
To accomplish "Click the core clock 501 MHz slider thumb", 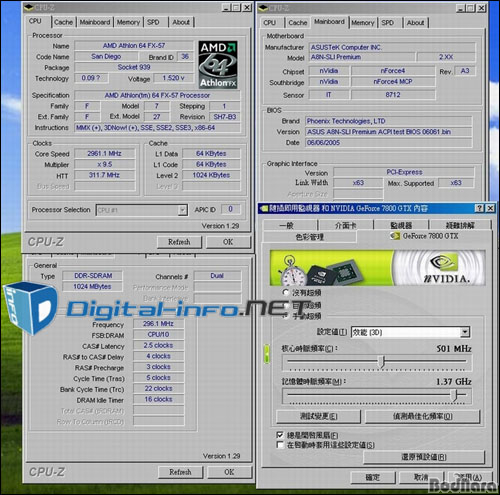I will pos(383,361).
